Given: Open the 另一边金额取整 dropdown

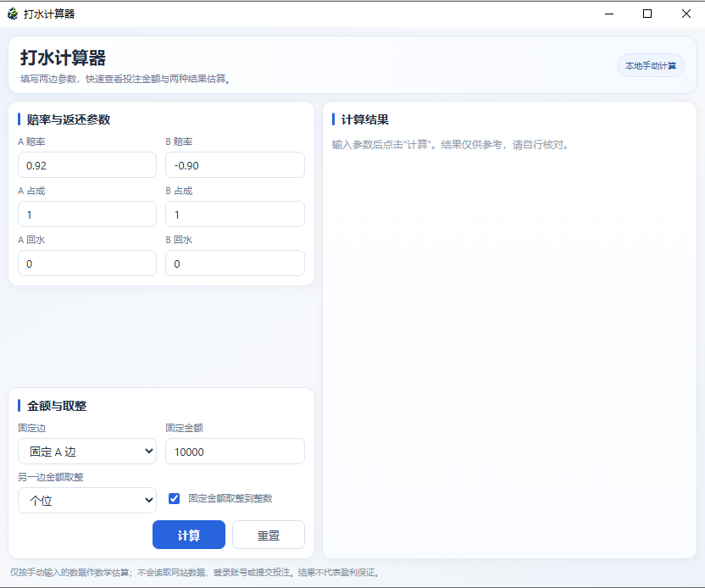Looking at the screenshot, I should tap(87, 501).
